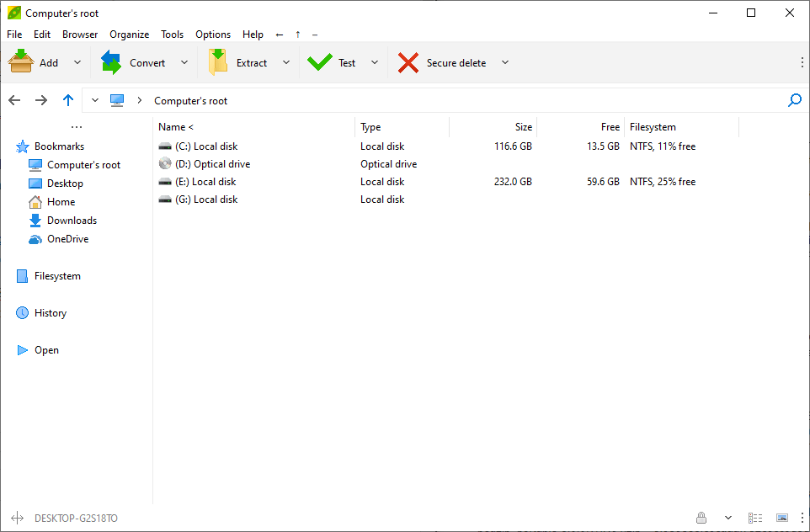Click the Convert arrows icon
The image size is (810, 532).
tap(111, 62)
